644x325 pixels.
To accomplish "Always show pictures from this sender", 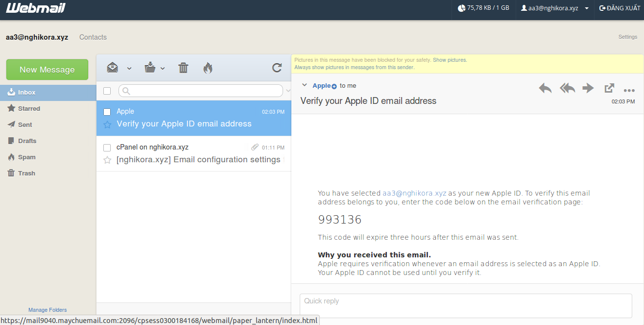I will 354,67.
